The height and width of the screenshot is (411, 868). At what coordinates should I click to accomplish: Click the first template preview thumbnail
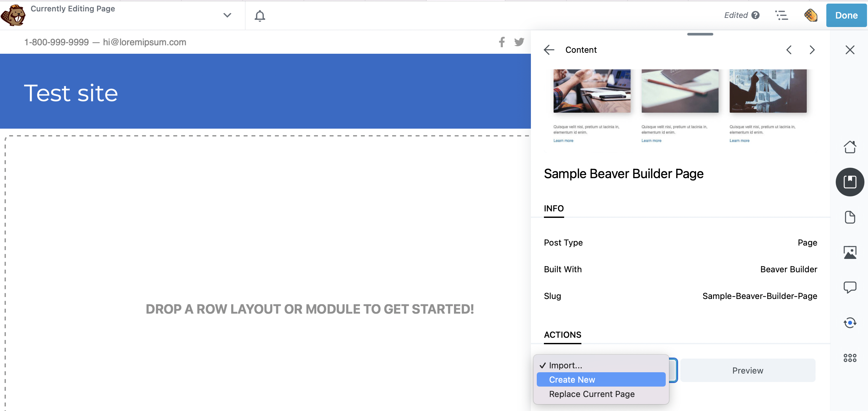pos(592,91)
